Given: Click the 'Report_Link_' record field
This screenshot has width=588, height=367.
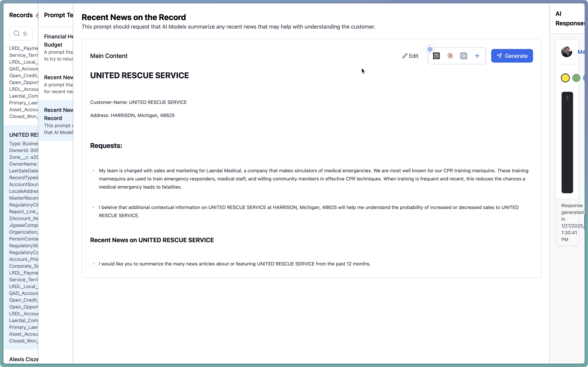Looking at the screenshot, I should point(24,211).
